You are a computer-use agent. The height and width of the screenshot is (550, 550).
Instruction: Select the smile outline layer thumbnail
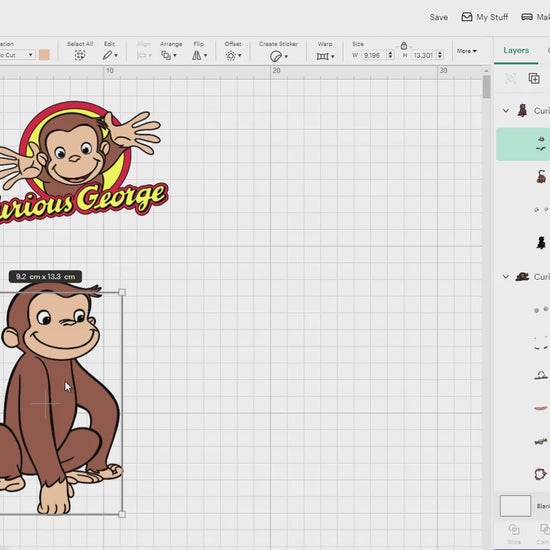coord(541,344)
